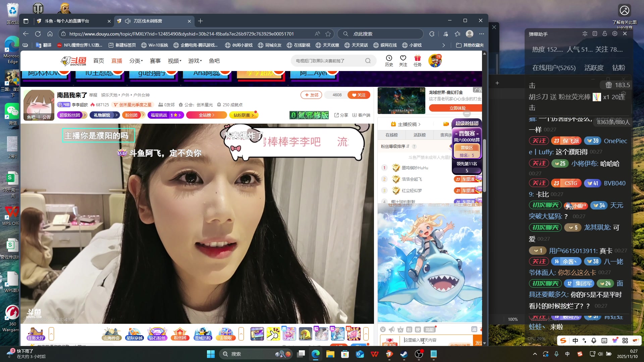
Task: Open settings in 弹幕助手 panel
Action: pyautogui.click(x=614, y=34)
